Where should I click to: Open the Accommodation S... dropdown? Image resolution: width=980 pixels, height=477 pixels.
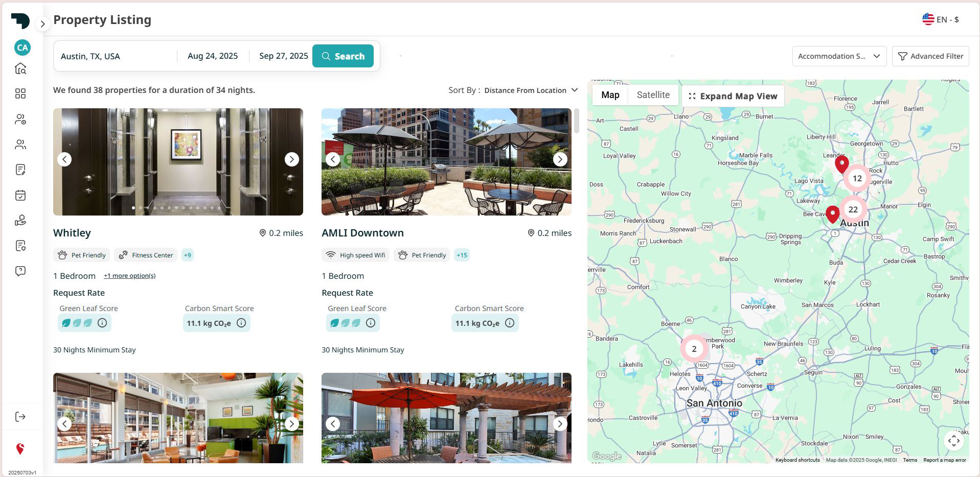coord(838,56)
